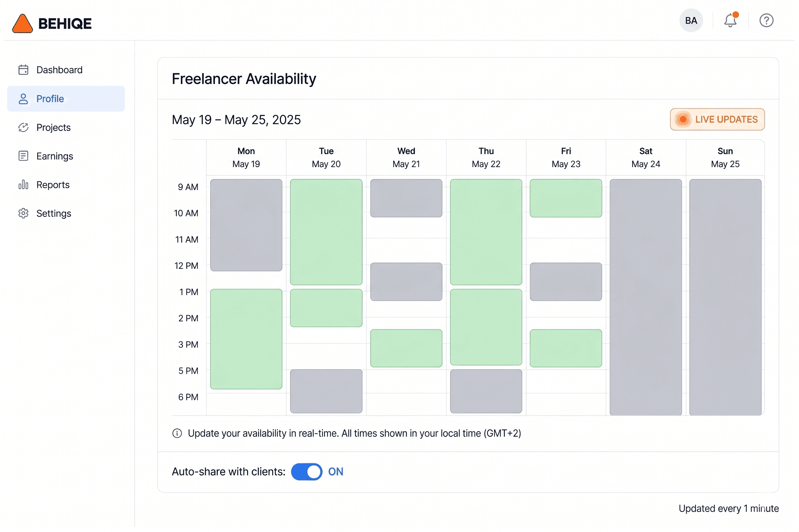
Task: Click the Settings gear icon
Action: [23, 214]
